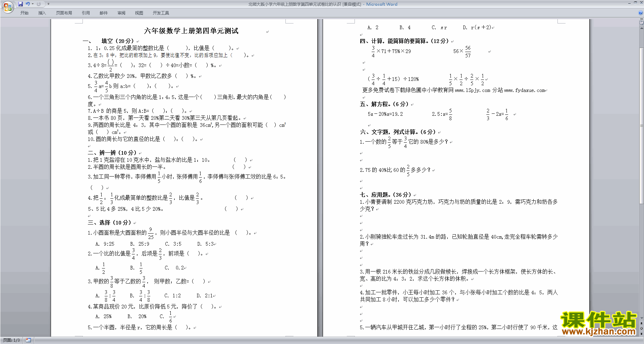
Task: Open the undo history dropdown arrow
Action: point(33,4)
